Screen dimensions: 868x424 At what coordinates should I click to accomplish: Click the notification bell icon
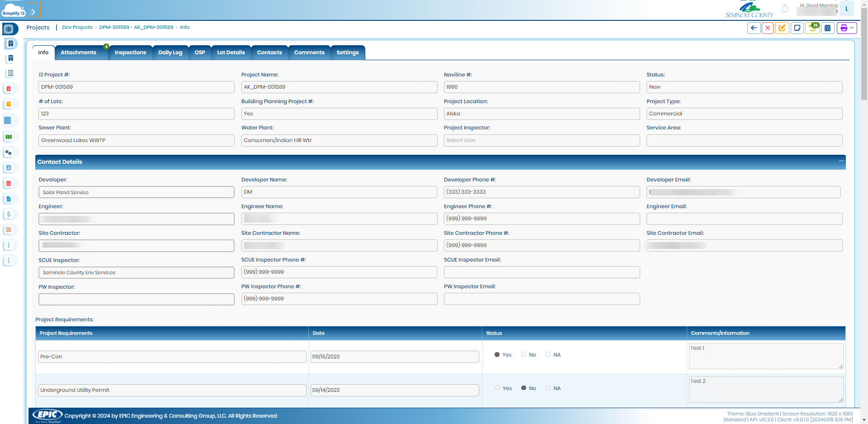pos(785,9)
